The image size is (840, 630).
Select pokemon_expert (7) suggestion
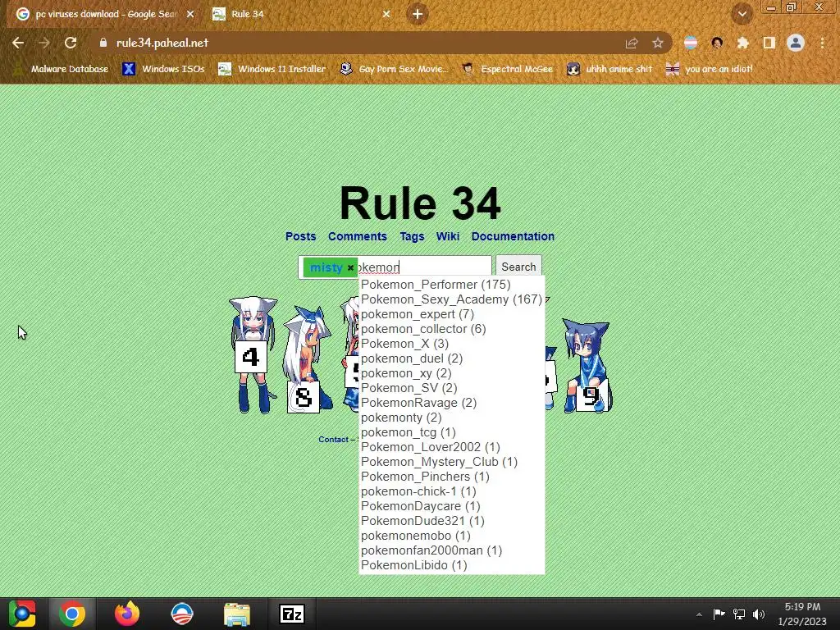click(452, 314)
